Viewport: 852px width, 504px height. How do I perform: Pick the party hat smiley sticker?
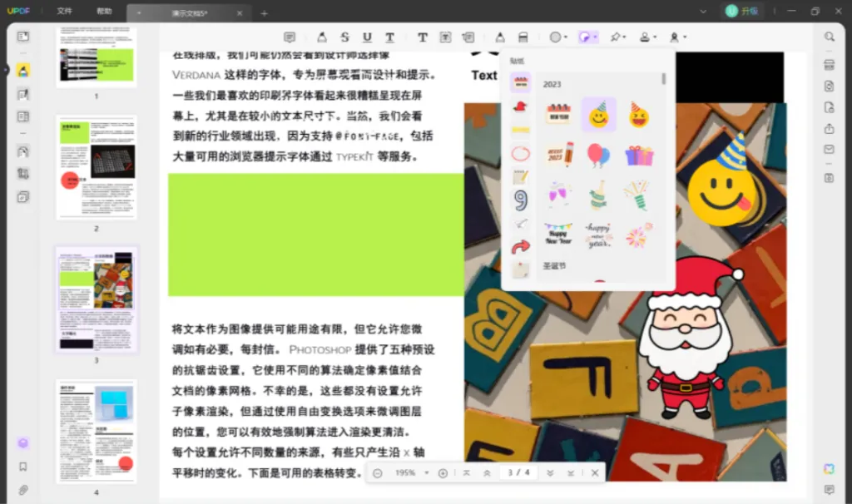coord(599,115)
